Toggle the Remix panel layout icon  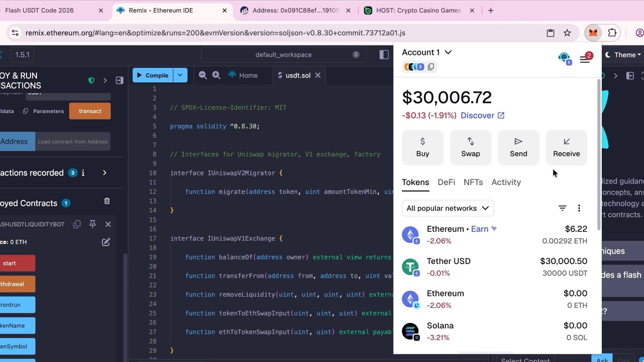384,55
